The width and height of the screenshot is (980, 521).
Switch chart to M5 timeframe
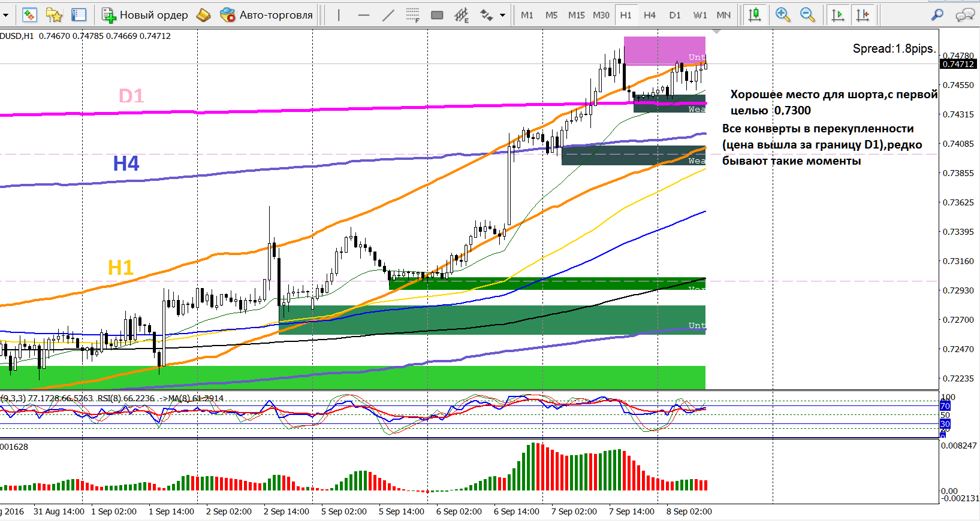(551, 15)
